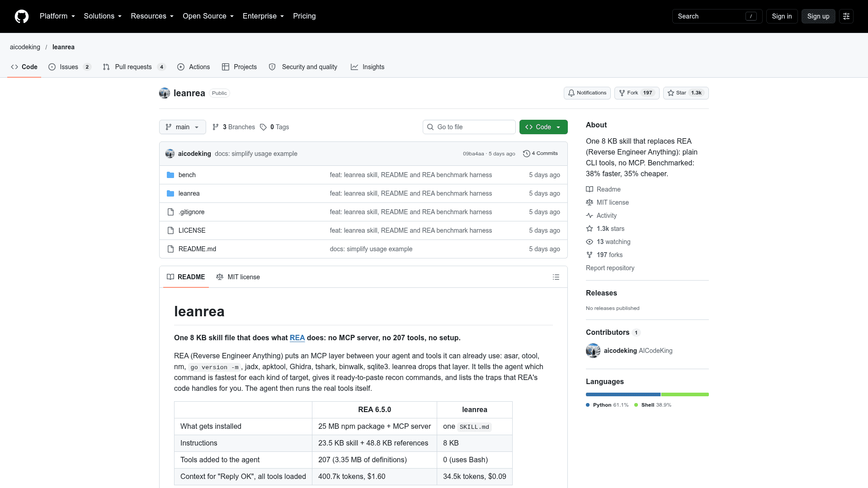868x488 pixels.
Task: Switch to the Actions tab
Action: 193,67
